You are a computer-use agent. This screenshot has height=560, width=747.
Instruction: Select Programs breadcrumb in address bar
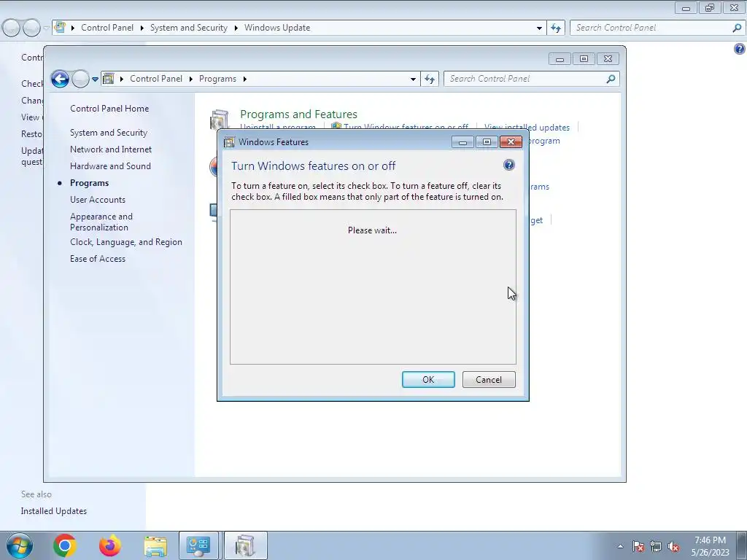pyautogui.click(x=217, y=79)
